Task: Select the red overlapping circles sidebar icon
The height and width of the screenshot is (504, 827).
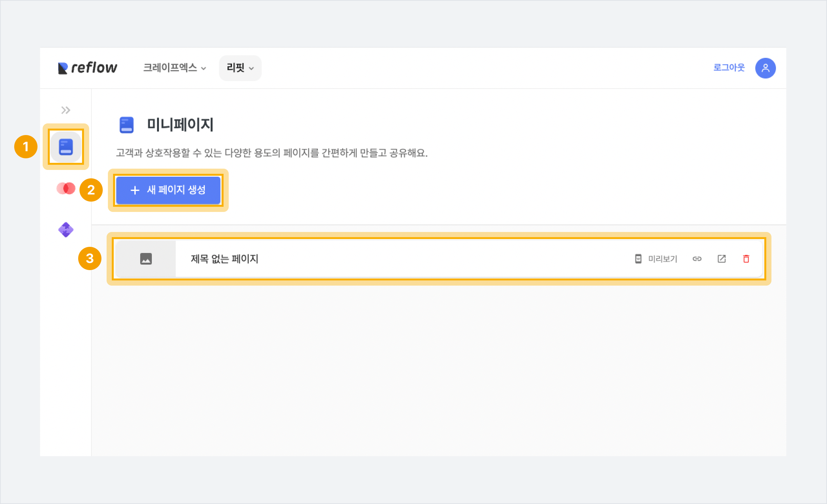Action: coord(66,188)
